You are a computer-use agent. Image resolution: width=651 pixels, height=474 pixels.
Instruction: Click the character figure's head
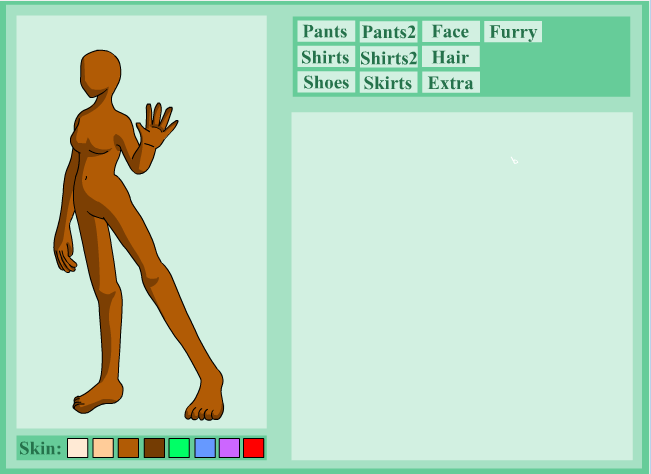pyautogui.click(x=100, y=73)
